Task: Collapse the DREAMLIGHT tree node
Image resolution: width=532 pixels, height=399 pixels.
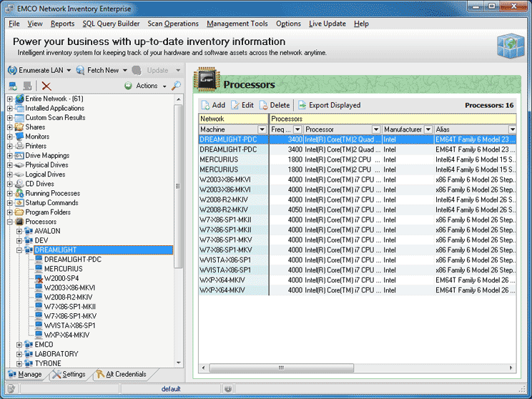Action: [19, 250]
